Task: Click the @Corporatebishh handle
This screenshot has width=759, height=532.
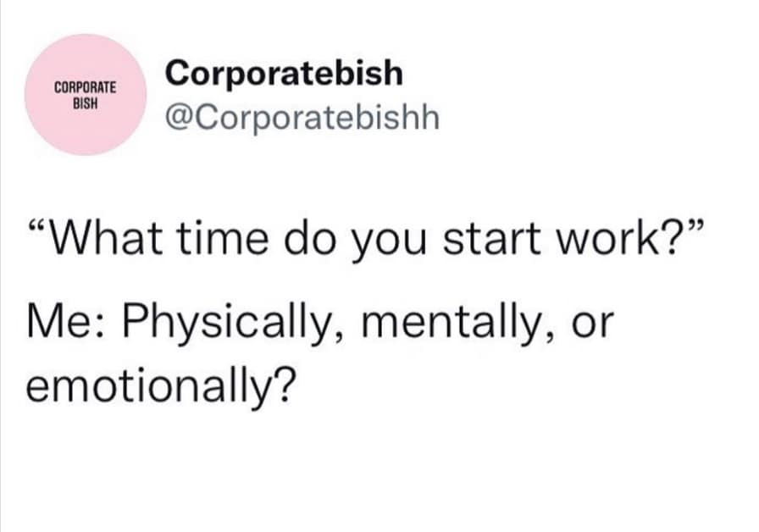Action: click(x=303, y=117)
